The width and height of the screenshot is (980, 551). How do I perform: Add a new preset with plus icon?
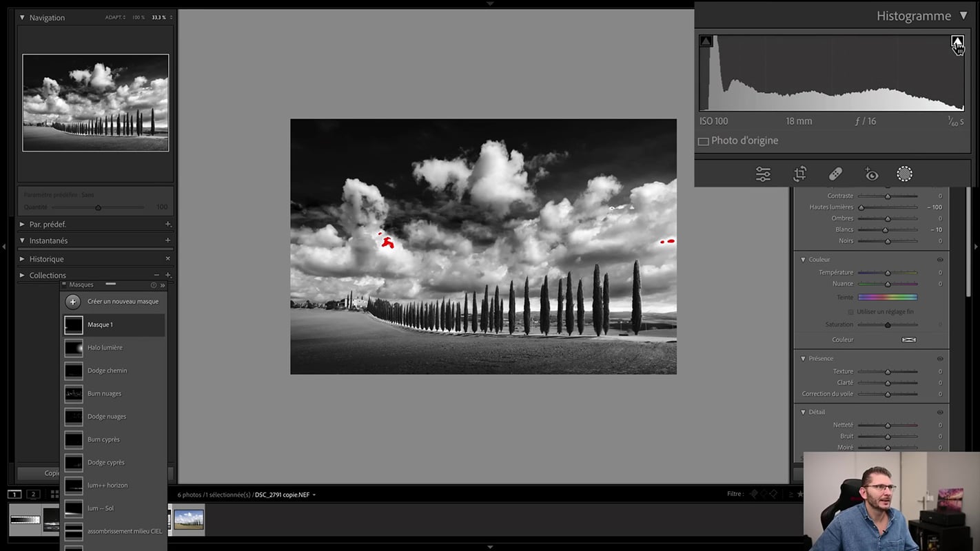pos(167,225)
